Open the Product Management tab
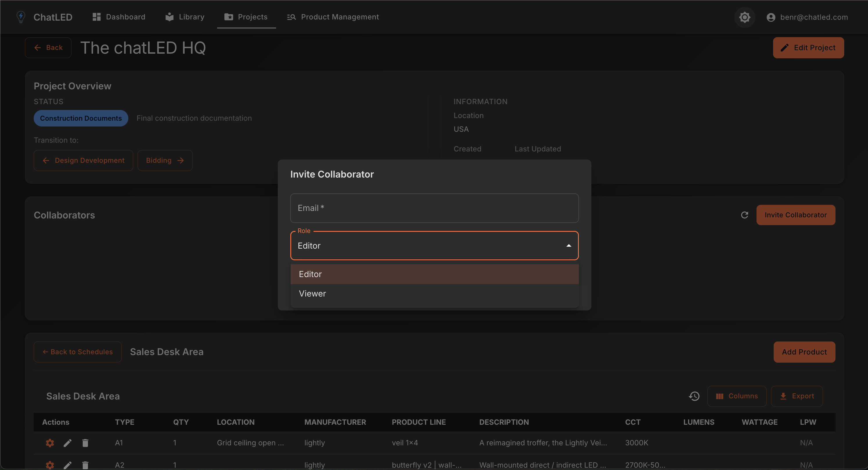Viewport: 868px width, 470px height. point(333,17)
